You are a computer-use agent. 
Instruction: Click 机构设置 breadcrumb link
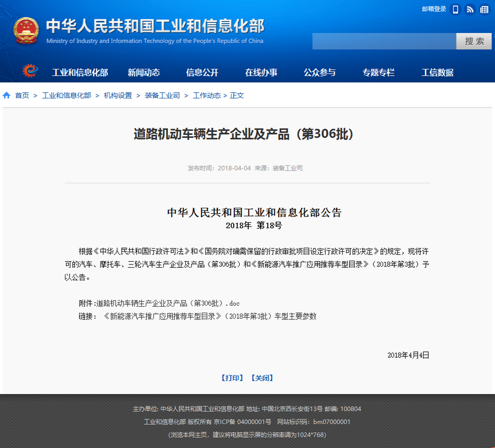point(118,96)
